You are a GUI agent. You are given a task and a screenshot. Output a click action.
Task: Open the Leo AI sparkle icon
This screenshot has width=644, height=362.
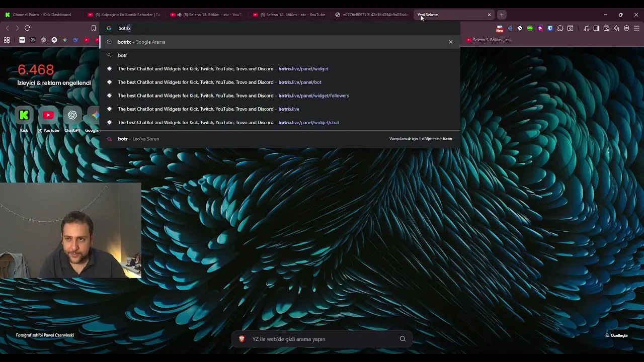tap(616, 28)
